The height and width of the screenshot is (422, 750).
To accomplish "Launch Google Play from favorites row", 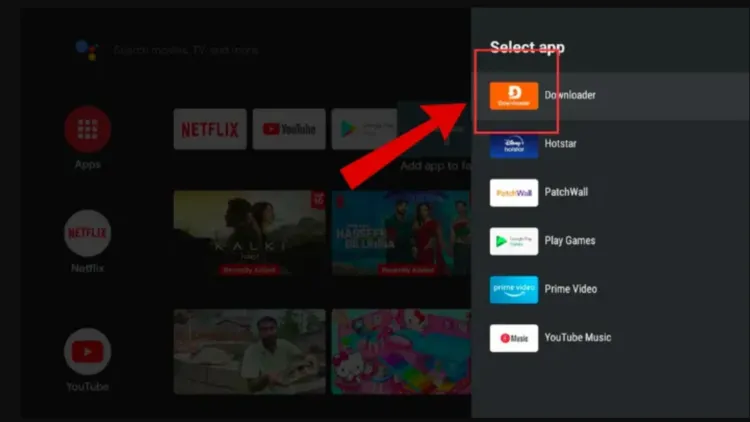I will click(364, 129).
